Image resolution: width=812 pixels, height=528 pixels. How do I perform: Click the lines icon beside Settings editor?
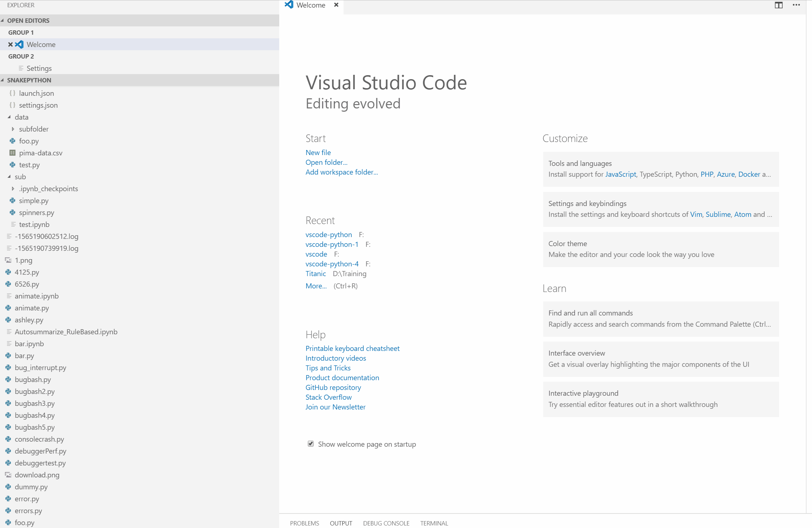(x=21, y=68)
